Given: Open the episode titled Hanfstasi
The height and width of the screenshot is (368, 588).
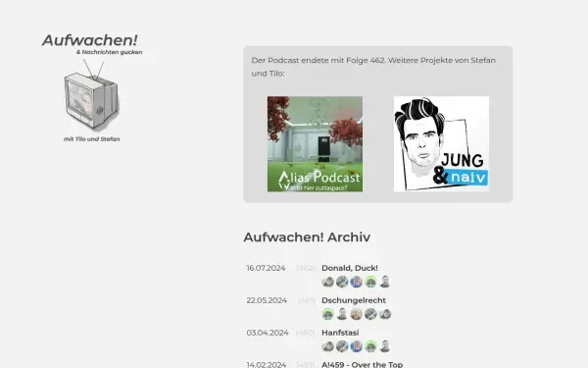Looking at the screenshot, I should click(x=340, y=333).
